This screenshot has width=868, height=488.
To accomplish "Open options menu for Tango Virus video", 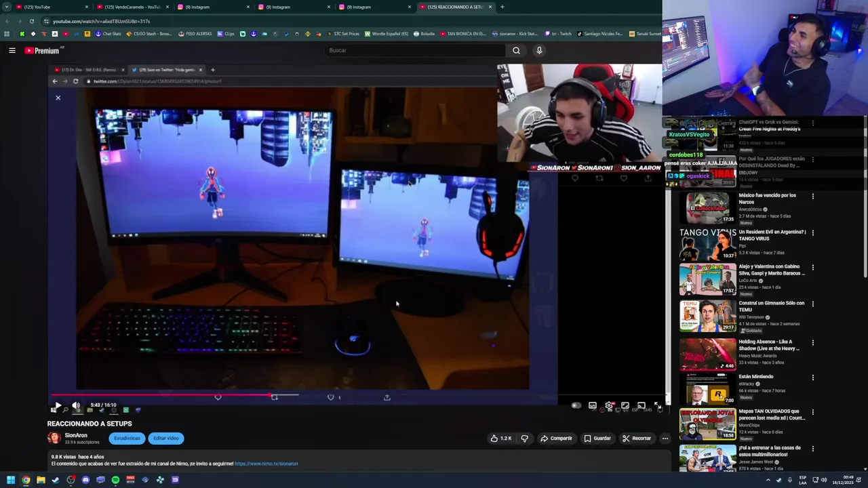I will click(x=812, y=233).
